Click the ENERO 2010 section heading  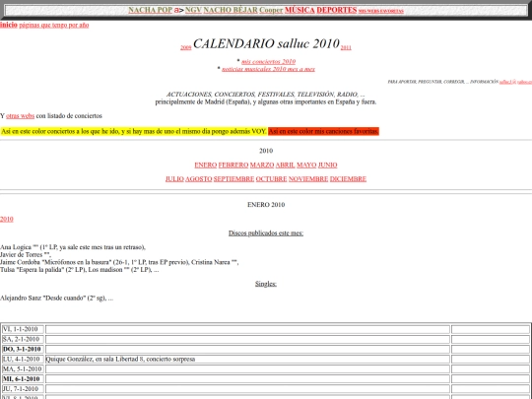click(266, 205)
